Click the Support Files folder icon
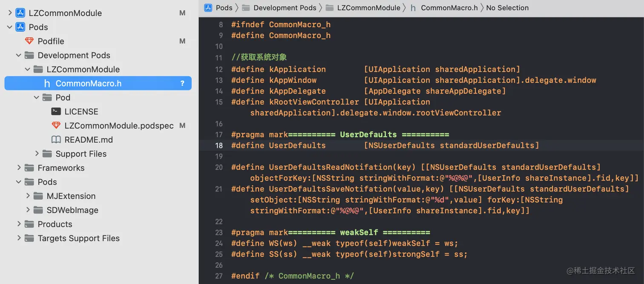644x284 pixels. [x=47, y=154]
